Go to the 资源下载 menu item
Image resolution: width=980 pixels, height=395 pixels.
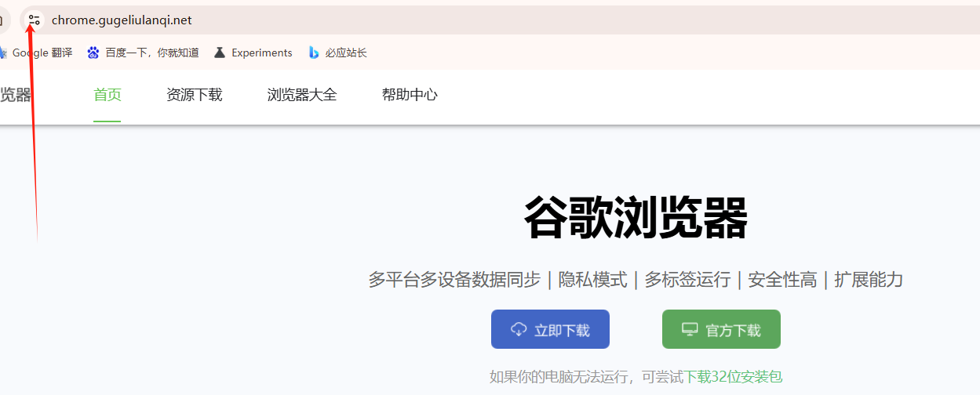195,96
